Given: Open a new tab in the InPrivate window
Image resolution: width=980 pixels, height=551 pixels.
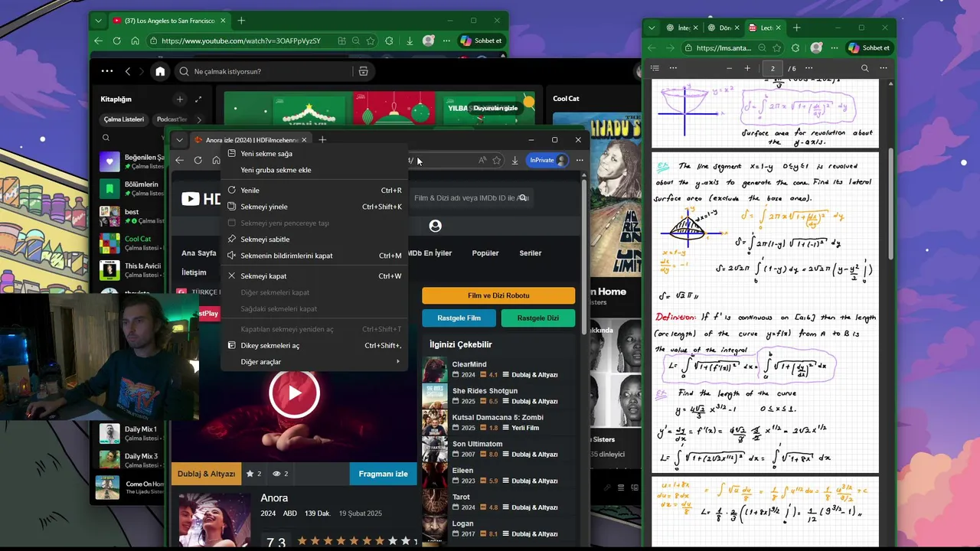Looking at the screenshot, I should pos(322,140).
